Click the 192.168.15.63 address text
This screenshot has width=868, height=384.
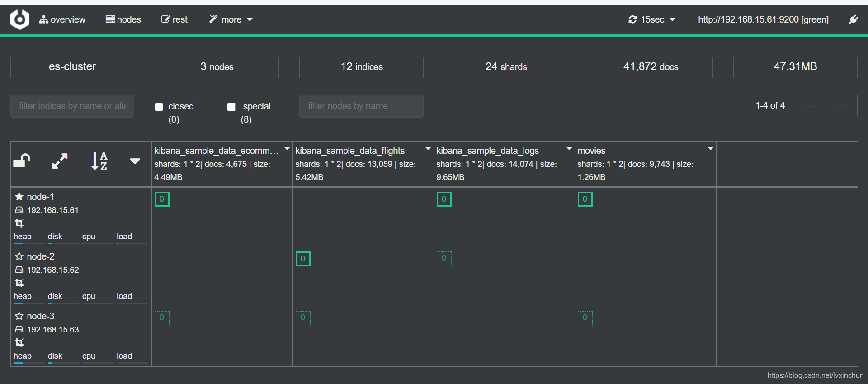[x=53, y=330]
